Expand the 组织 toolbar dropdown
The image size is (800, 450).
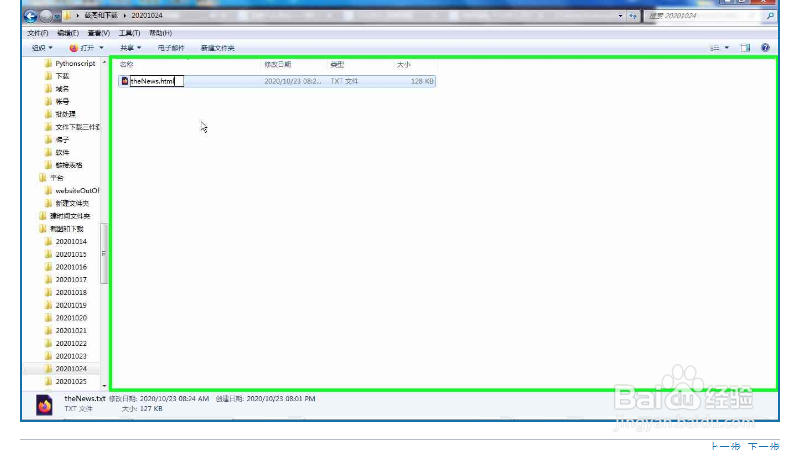coord(42,48)
